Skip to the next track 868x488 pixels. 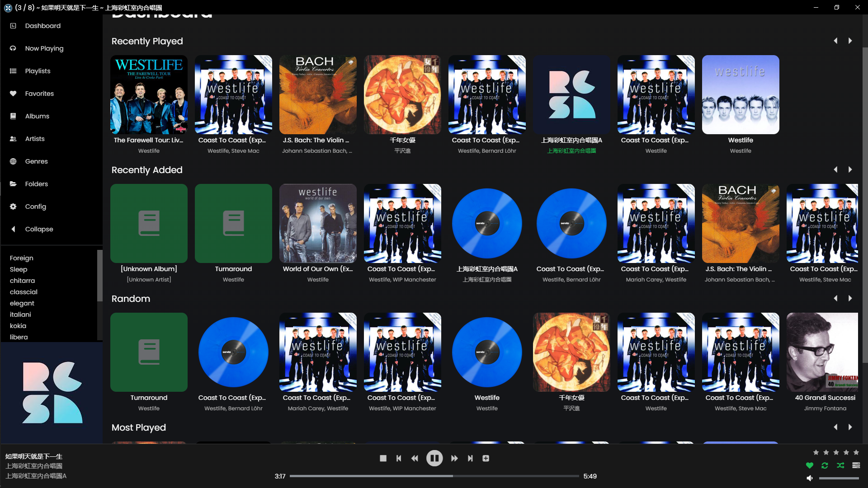tap(470, 458)
